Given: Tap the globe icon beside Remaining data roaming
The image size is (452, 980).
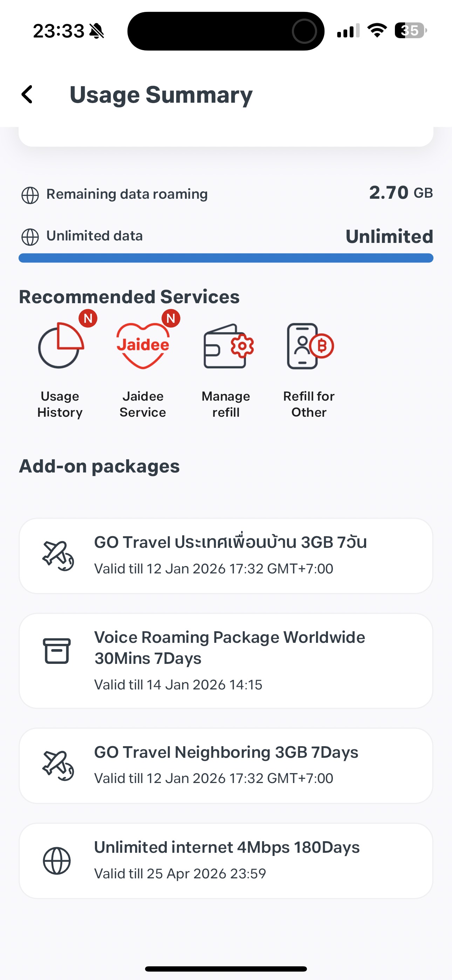Looking at the screenshot, I should tap(30, 195).
